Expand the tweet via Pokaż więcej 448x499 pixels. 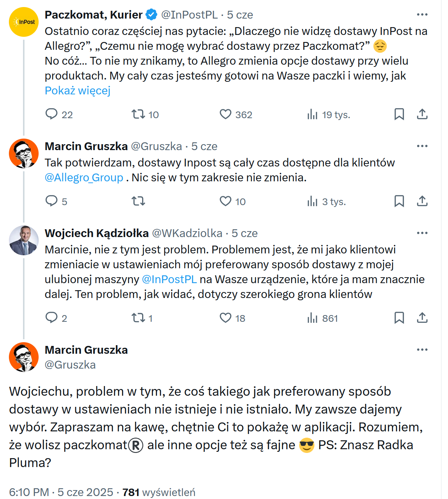coord(78,90)
